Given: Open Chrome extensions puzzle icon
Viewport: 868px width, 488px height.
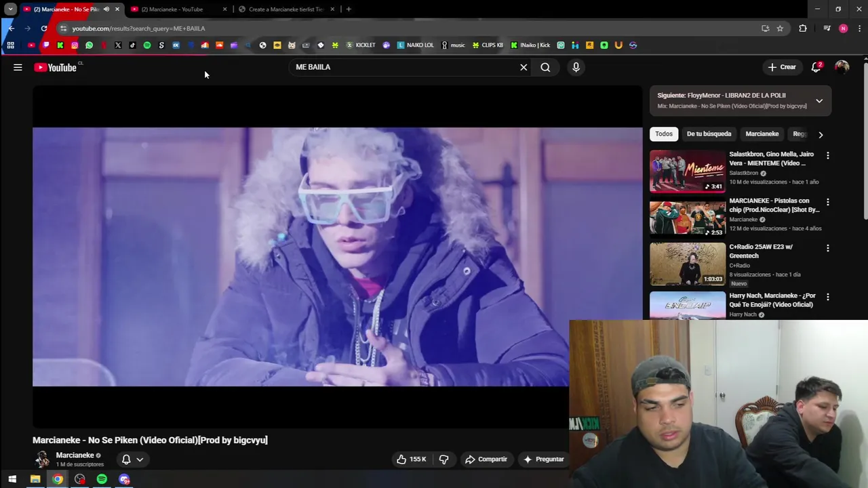Looking at the screenshot, I should point(803,28).
